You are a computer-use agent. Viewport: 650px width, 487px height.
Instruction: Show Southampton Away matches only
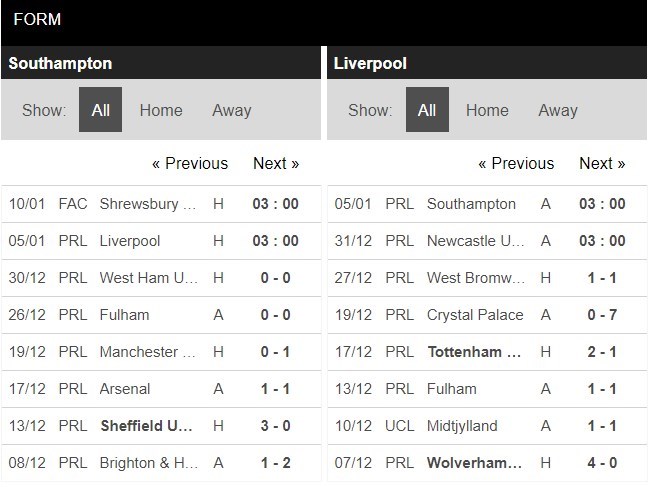tap(231, 110)
